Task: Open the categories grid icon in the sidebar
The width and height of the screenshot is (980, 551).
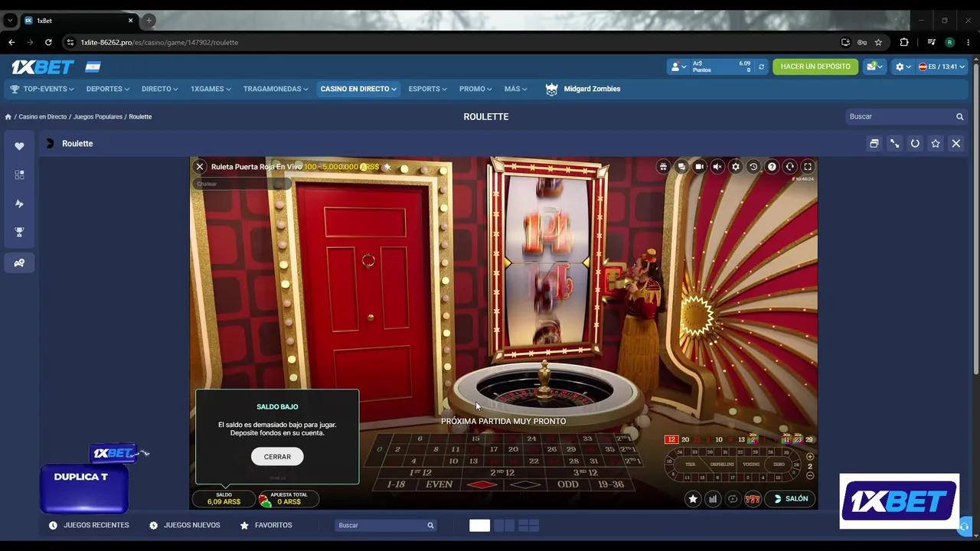Action: click(19, 174)
